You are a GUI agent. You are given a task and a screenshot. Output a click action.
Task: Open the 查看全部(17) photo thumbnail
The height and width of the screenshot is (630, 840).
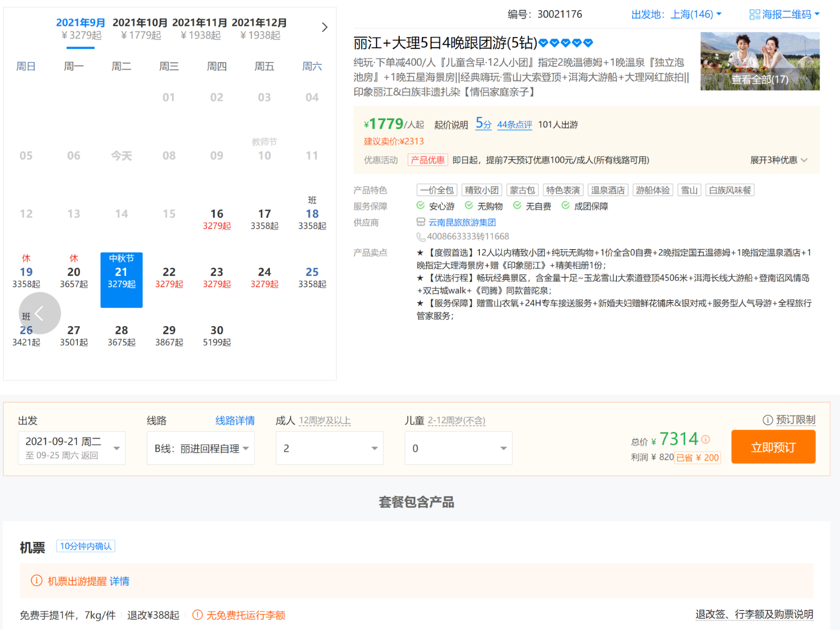click(x=760, y=61)
